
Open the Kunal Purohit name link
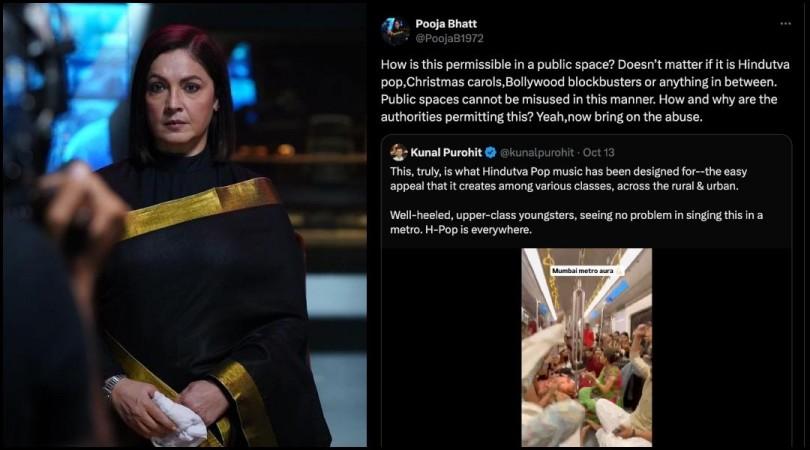point(446,152)
